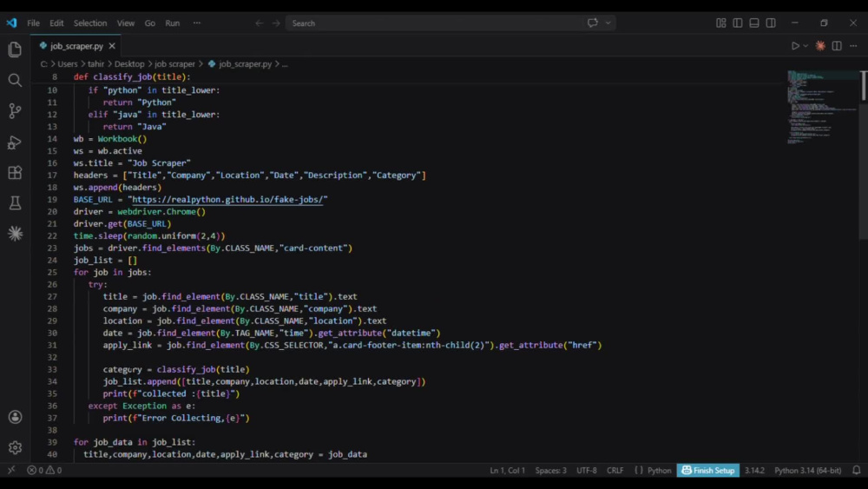Go forward with the right arrow
Screen dimensions: 868x489
(x=276, y=23)
